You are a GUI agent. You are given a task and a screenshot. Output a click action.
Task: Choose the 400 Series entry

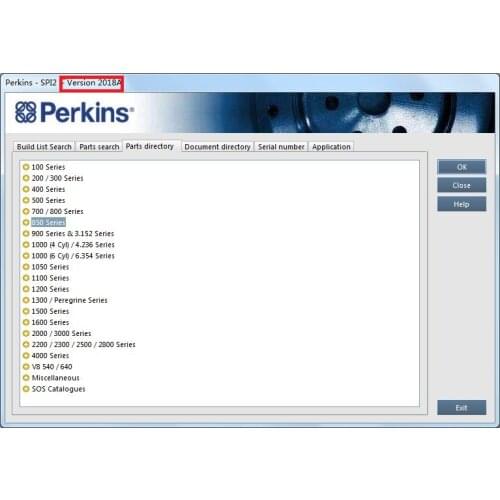pos(48,189)
